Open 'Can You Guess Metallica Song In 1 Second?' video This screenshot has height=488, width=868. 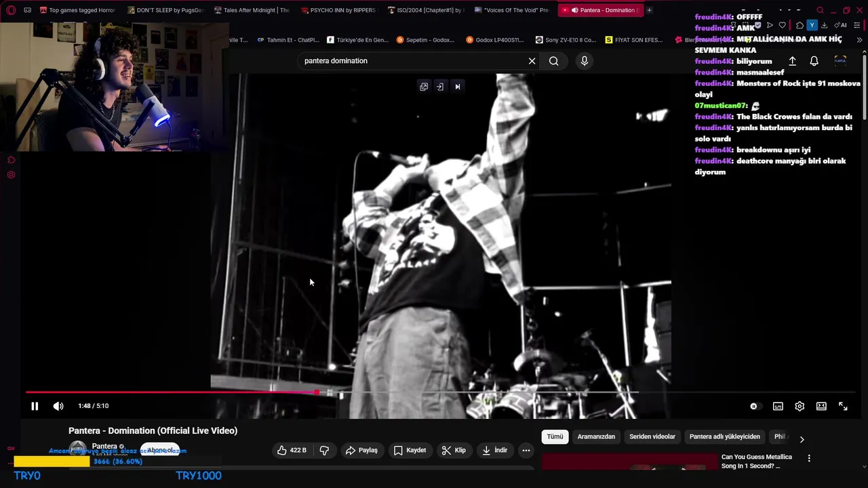point(757,462)
